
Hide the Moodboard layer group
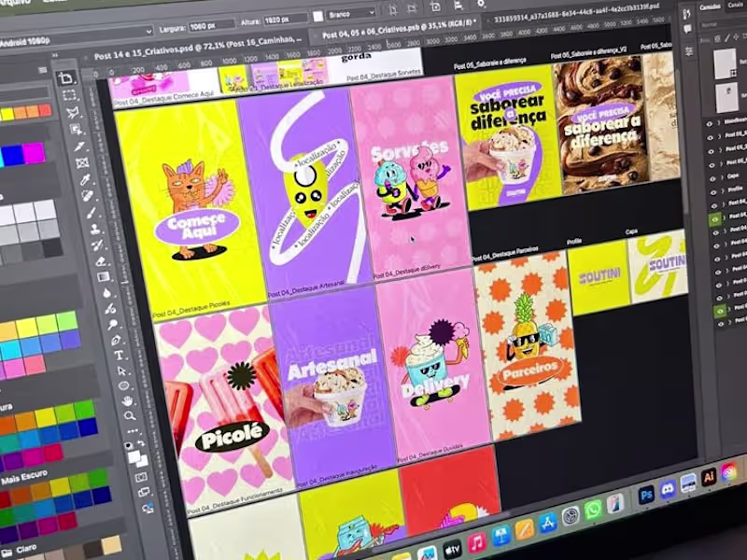point(709,124)
